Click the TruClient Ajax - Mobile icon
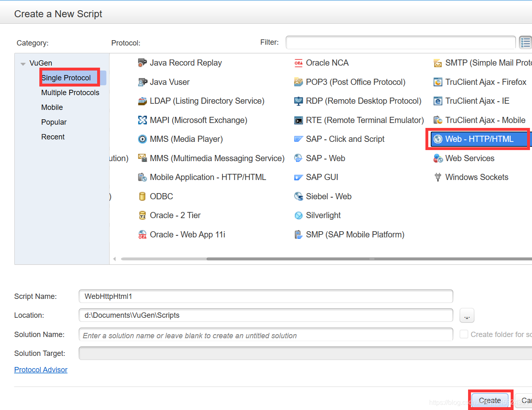Screen dimensions: 532x410 pos(438,120)
